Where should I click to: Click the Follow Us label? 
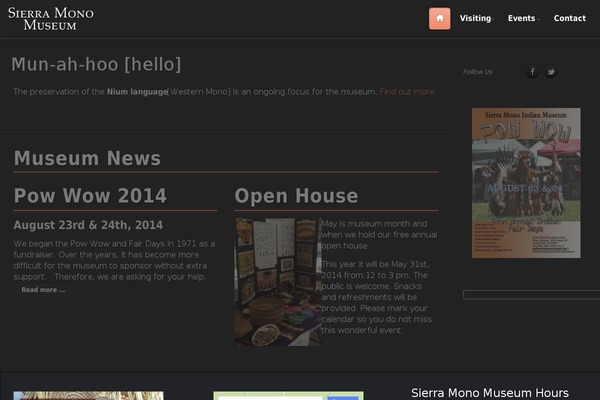[x=478, y=72]
